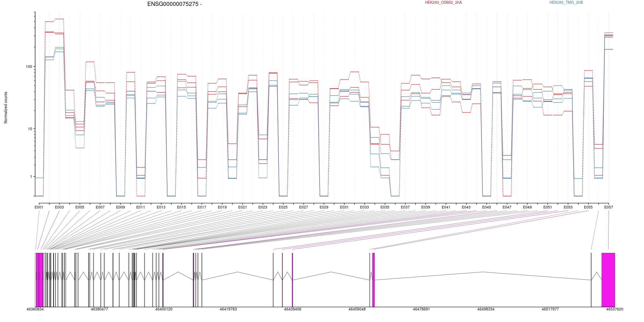The image size is (644, 322).
Task: Click exon label E037
Action: (405, 207)
